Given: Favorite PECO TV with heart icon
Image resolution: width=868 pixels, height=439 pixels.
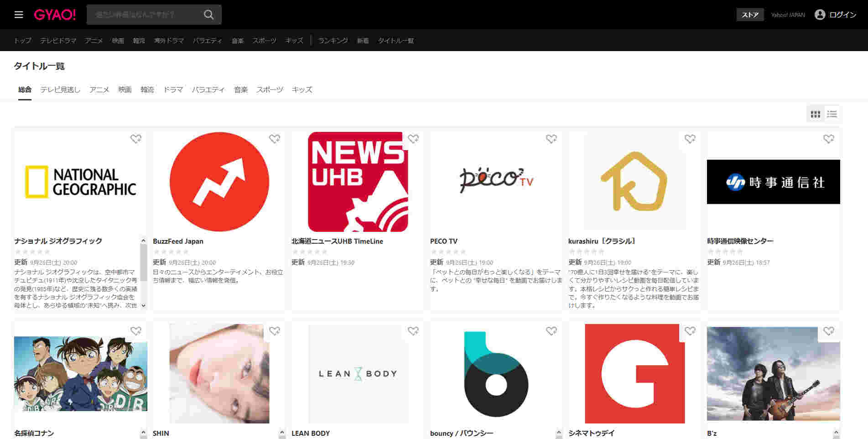Looking at the screenshot, I should pos(551,139).
